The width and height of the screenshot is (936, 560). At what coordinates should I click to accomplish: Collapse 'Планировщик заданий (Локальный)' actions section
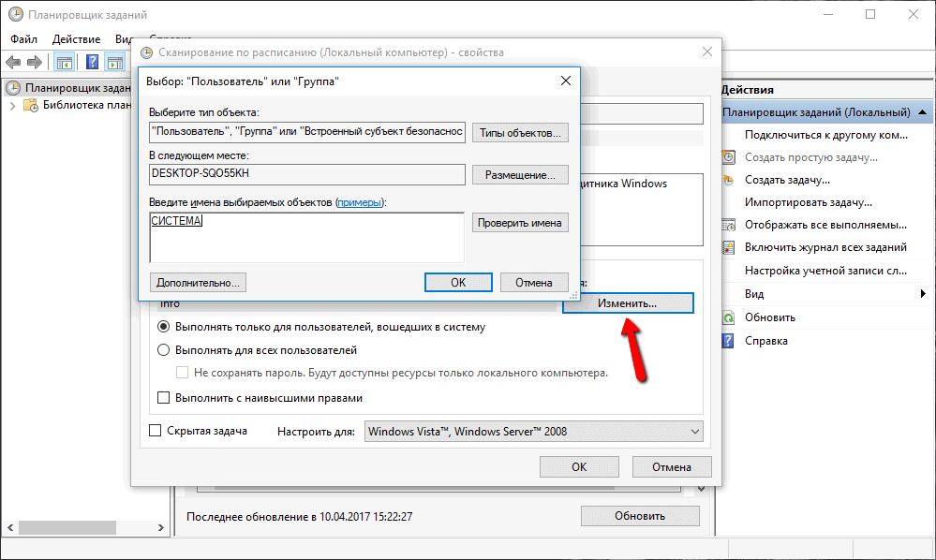click(922, 112)
